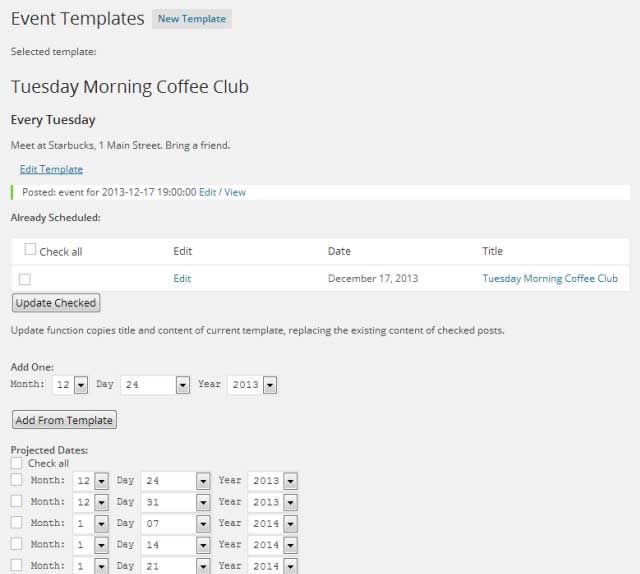This screenshot has width=640, height=574.
Task: Open Add One Day dropdown
Action: coord(155,385)
